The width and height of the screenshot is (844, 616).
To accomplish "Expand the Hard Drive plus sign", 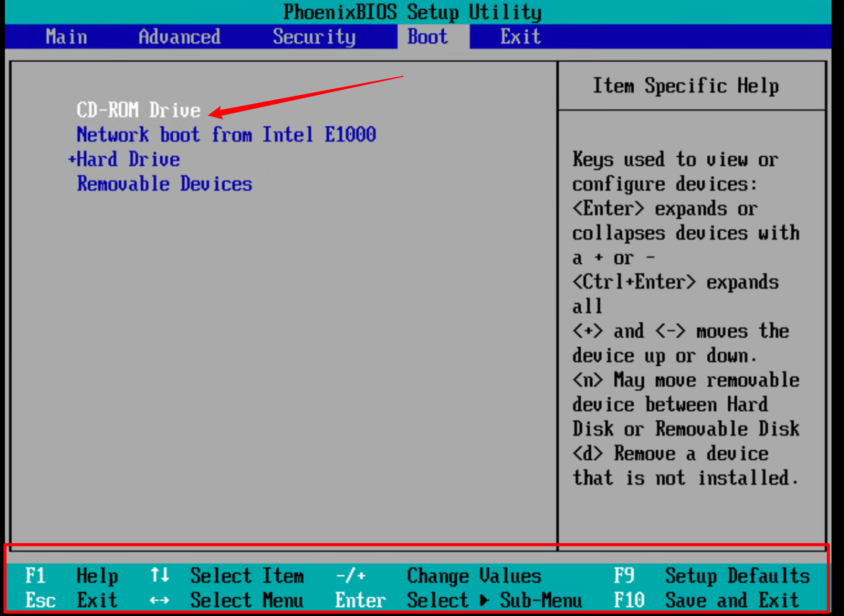I will (72, 159).
